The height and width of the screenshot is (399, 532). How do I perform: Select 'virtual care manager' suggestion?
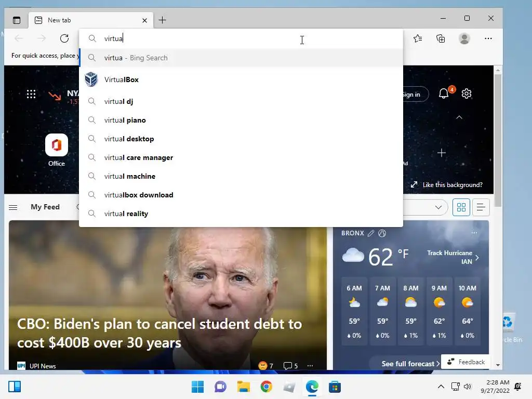pos(241,157)
